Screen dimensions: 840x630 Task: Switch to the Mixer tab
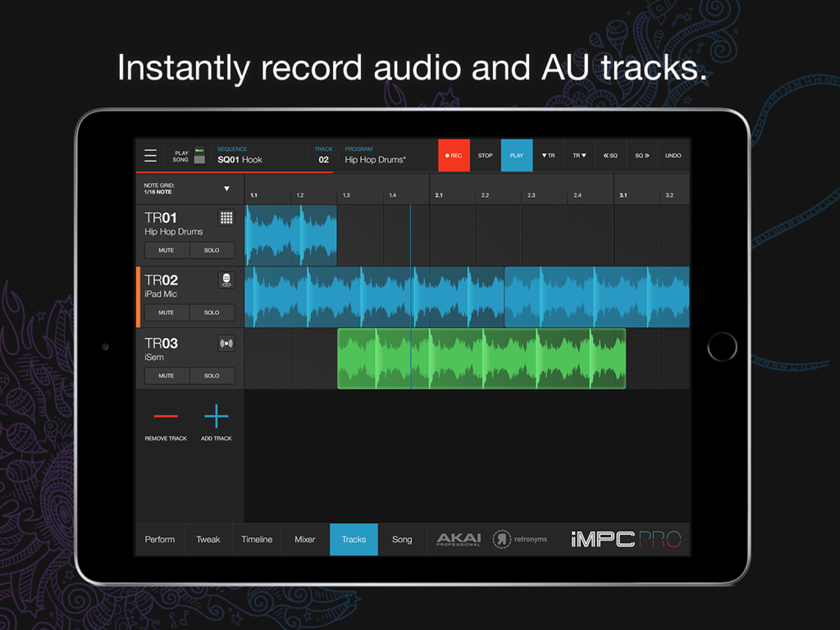point(304,539)
